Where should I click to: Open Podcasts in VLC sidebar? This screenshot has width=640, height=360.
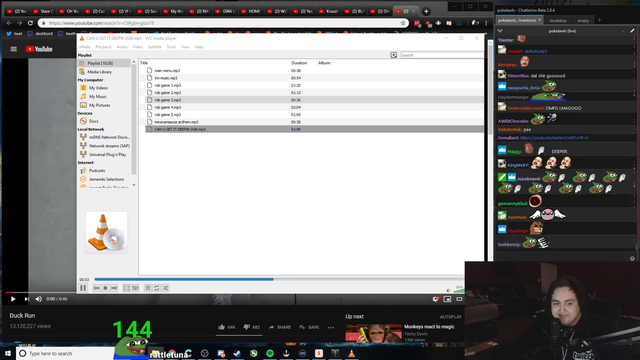click(97, 171)
